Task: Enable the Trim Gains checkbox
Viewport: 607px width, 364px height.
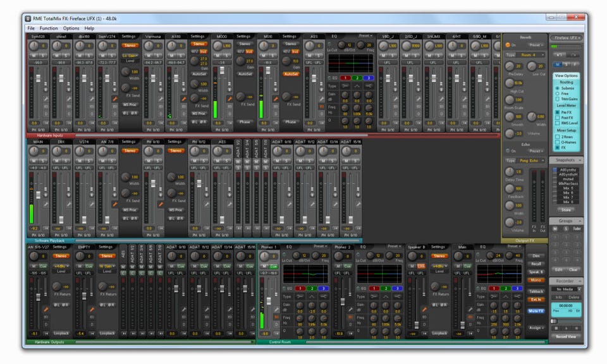Action: point(558,99)
